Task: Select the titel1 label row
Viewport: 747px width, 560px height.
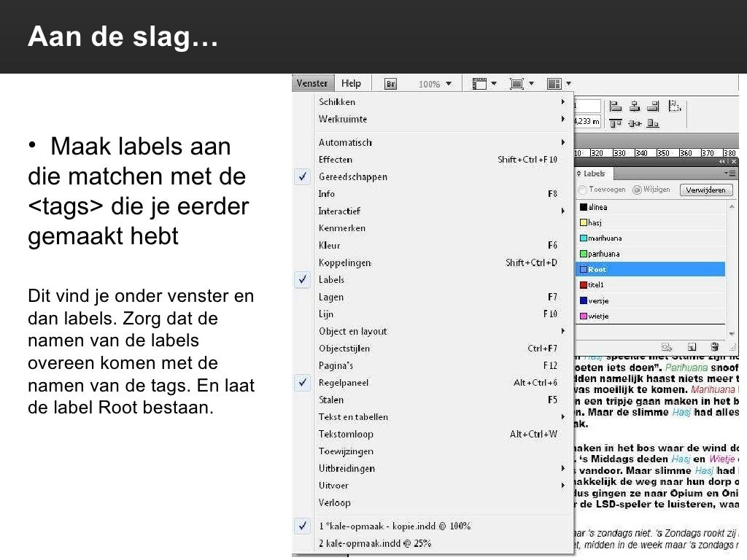Action: point(651,285)
